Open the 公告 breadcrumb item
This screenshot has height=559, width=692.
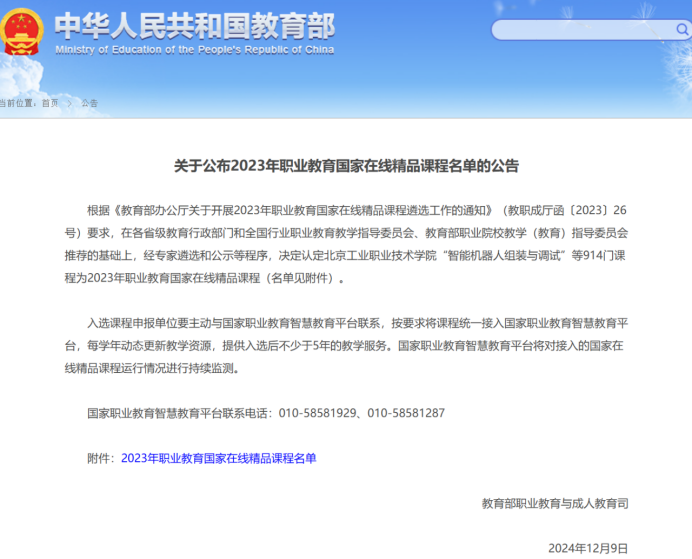[89, 103]
